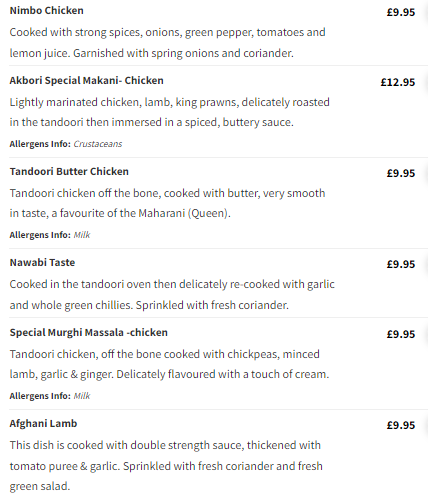Click the Akbori Special Makani description text
This screenshot has width=428, height=498.
tap(169, 112)
